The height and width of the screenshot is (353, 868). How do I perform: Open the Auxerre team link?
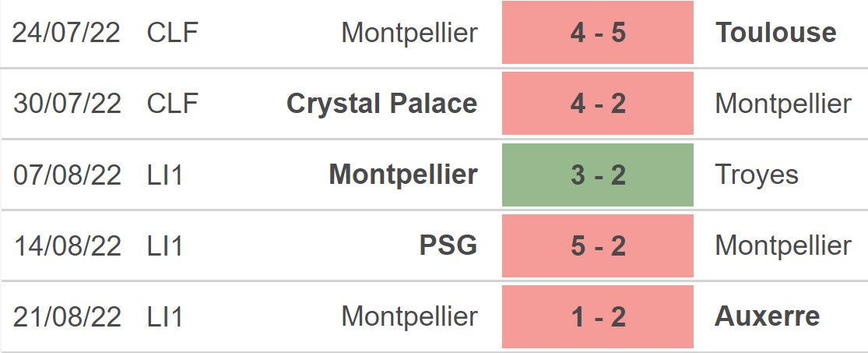click(x=767, y=316)
